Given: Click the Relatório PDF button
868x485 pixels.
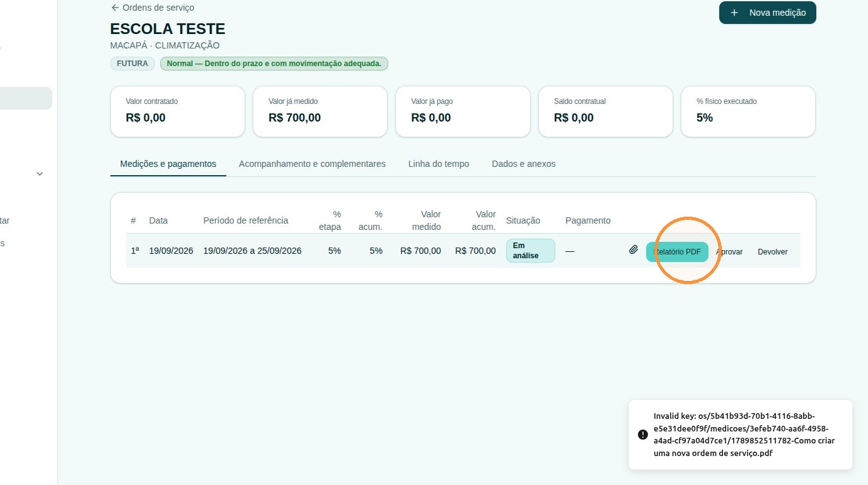Looking at the screenshot, I should (677, 251).
